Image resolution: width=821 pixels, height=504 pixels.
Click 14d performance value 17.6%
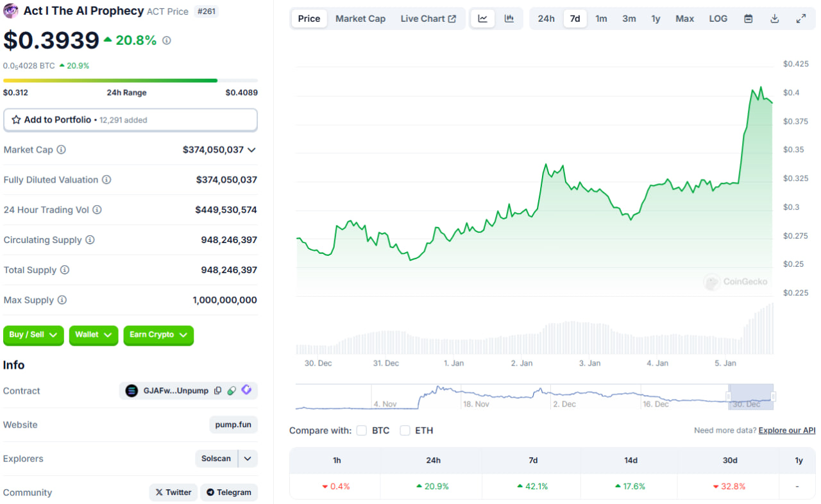click(x=631, y=486)
